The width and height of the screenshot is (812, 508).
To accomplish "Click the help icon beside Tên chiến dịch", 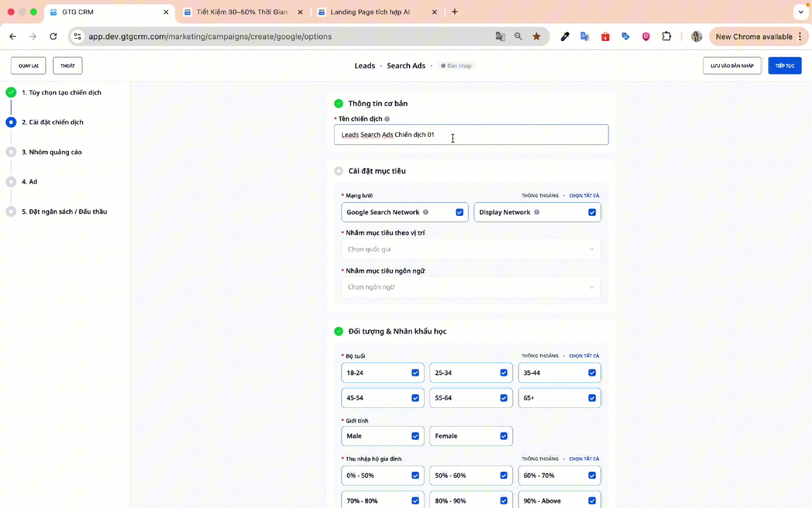I will point(387,119).
